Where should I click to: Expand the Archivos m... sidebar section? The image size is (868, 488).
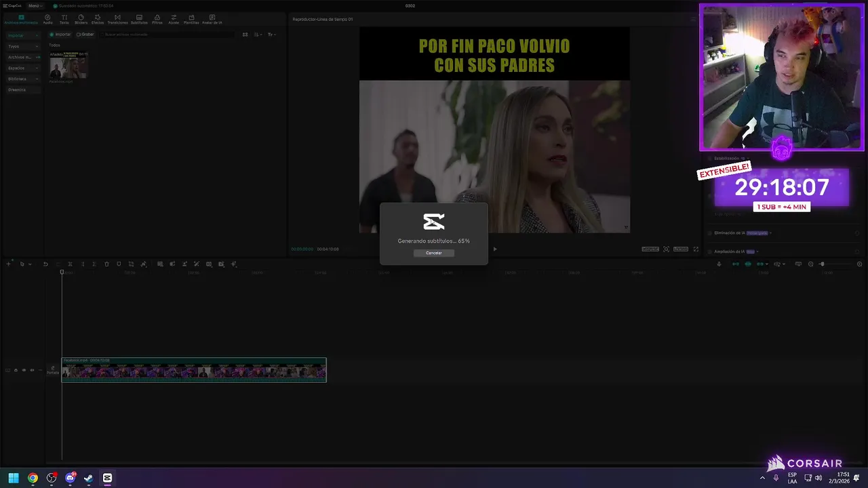coord(23,57)
